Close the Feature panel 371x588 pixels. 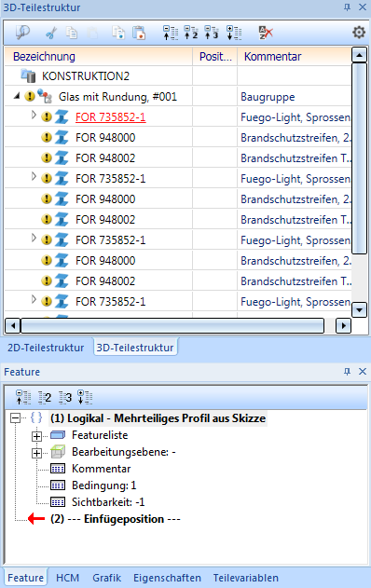click(x=363, y=371)
